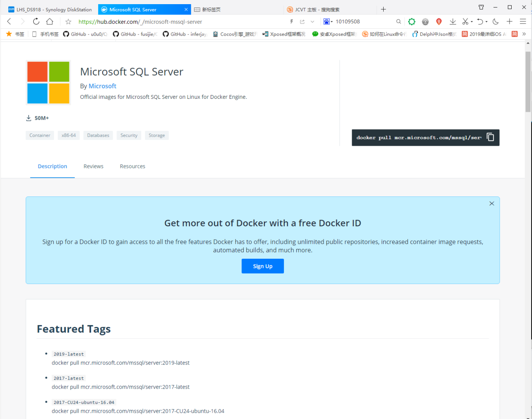Open a new browser tab

383,10
